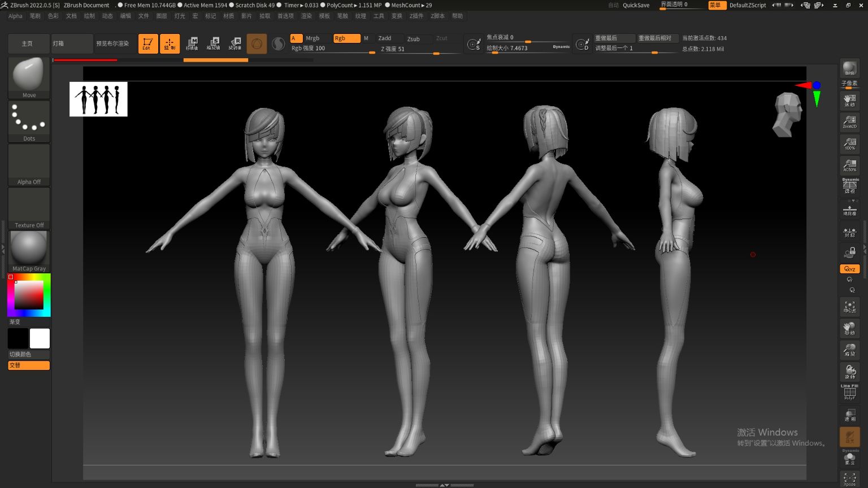Click the Zoom2D icon
Image resolution: width=868 pixels, height=488 pixels.
[849, 121]
